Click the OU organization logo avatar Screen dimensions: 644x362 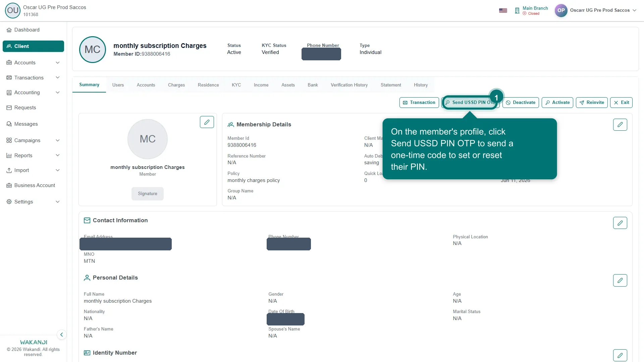point(13,10)
